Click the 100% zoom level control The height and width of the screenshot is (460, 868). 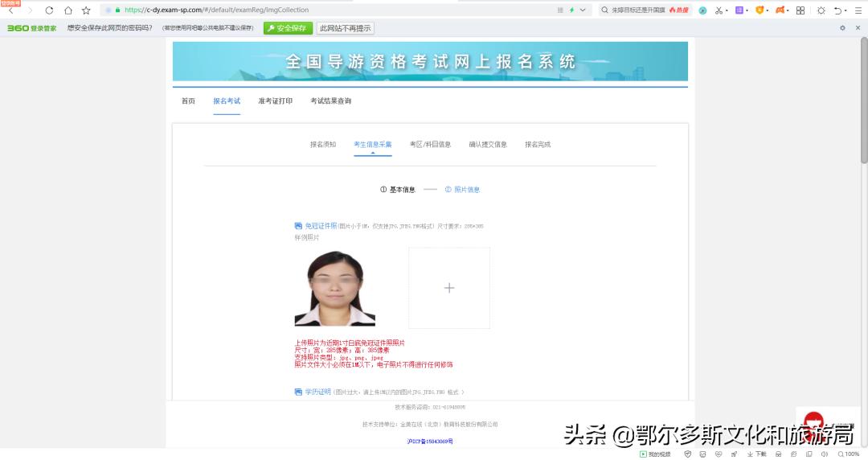coord(848,454)
